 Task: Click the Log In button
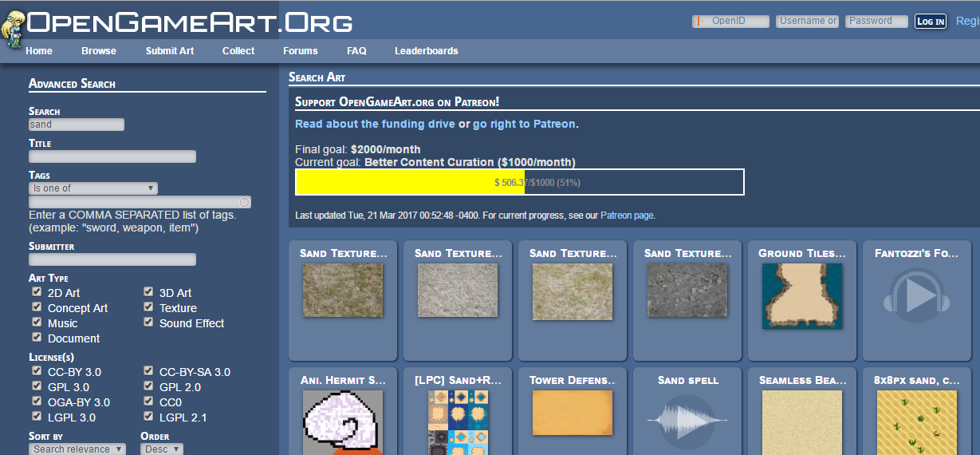click(931, 22)
